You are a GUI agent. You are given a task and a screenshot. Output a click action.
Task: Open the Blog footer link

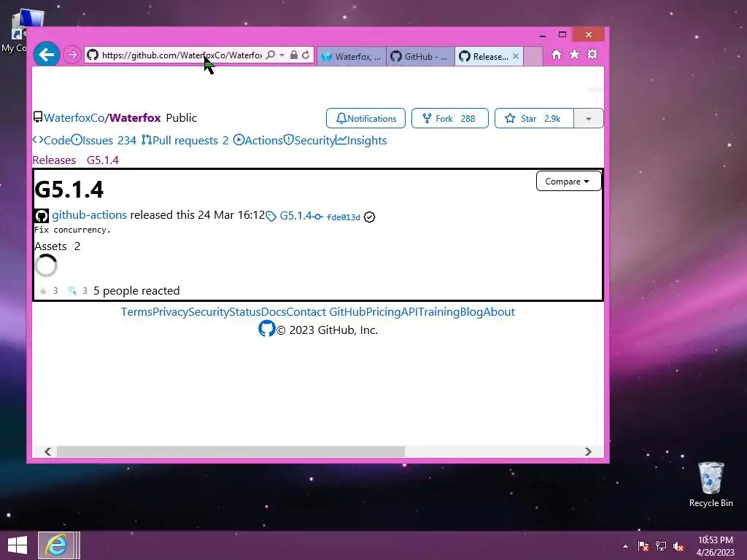472,312
